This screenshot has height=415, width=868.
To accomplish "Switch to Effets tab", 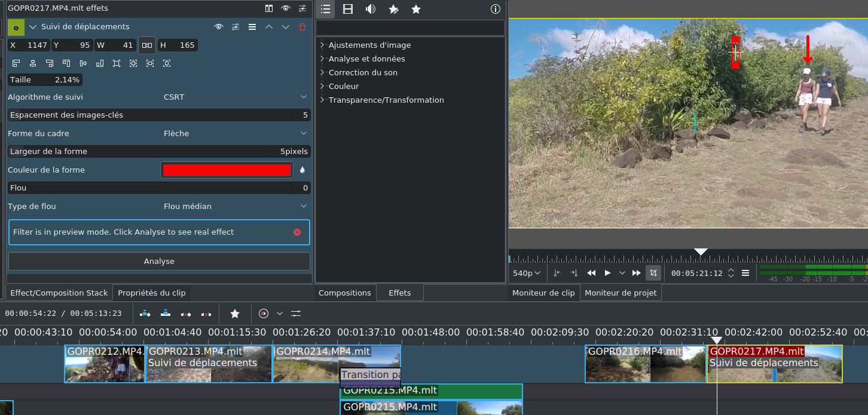I will tap(400, 293).
